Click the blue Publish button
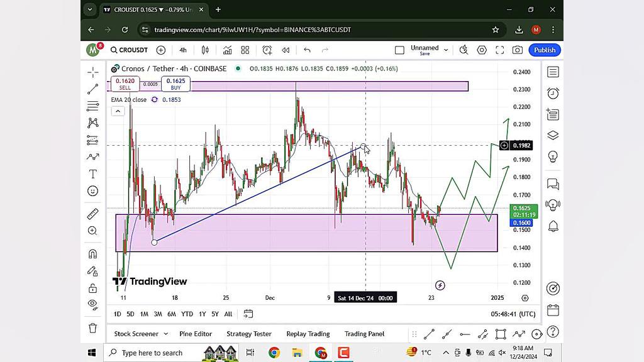The width and height of the screenshot is (644, 362). click(x=545, y=50)
